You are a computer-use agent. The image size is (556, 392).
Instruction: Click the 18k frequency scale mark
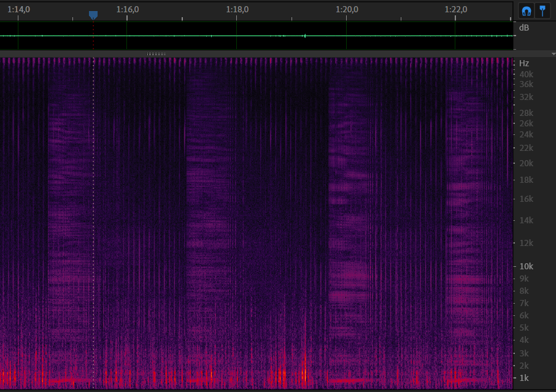(526, 180)
